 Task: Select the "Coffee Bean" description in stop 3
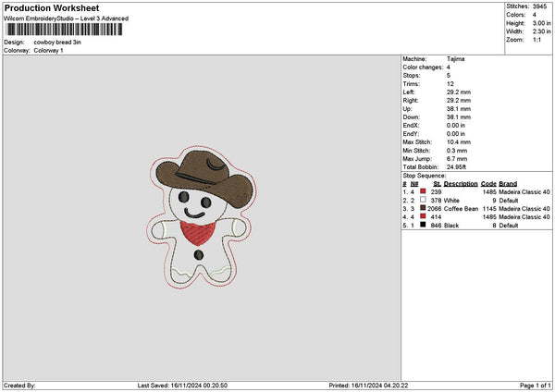tap(461, 209)
